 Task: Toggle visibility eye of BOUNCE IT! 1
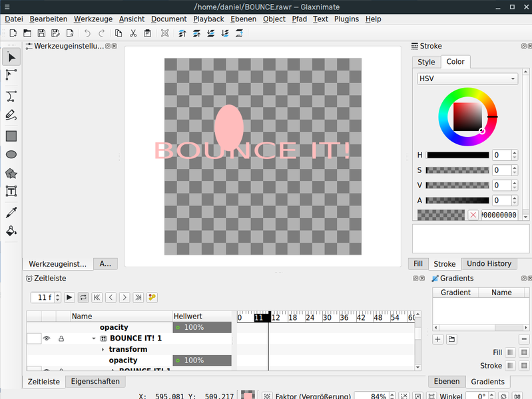click(47, 338)
